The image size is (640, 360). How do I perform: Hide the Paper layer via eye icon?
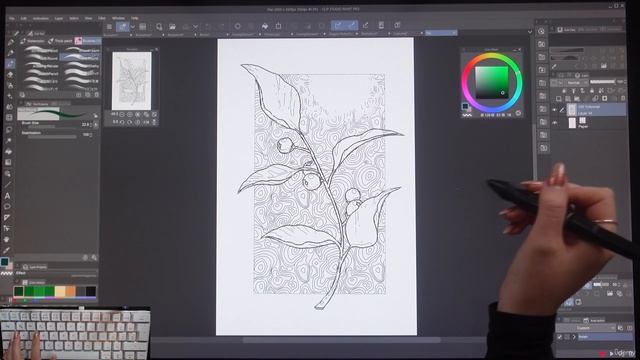(x=554, y=122)
